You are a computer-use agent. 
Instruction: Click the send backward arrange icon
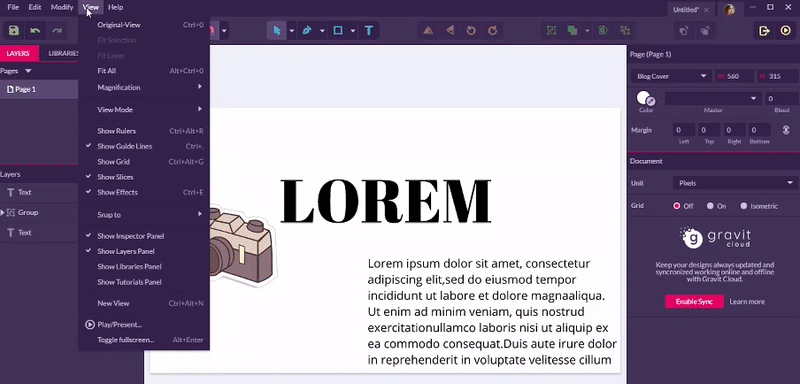(705, 31)
